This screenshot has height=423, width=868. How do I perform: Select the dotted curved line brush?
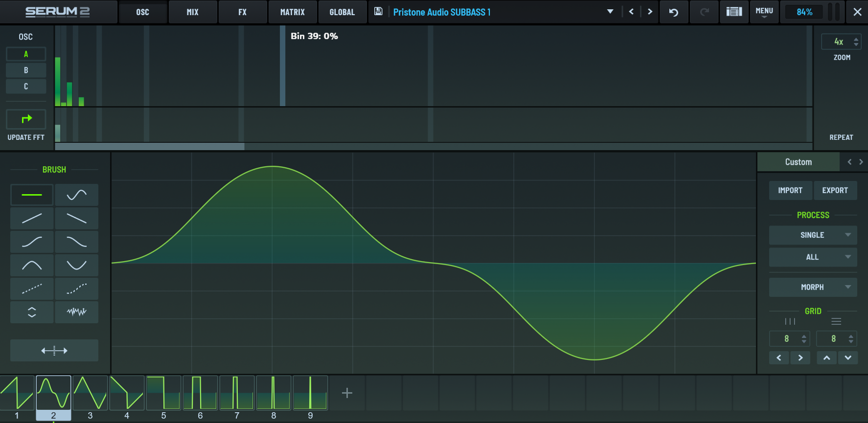click(77, 289)
